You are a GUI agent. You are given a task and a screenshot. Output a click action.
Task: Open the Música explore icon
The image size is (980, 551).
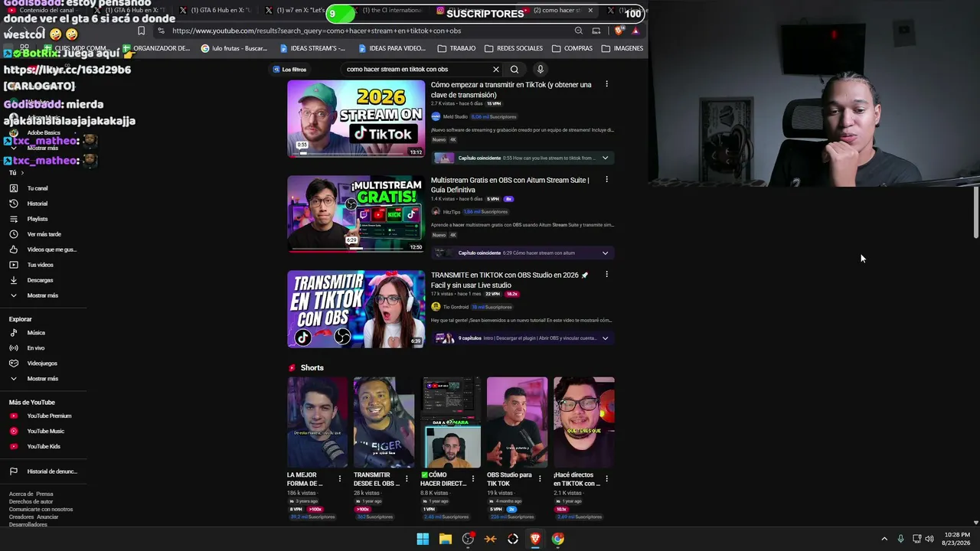pyautogui.click(x=13, y=333)
